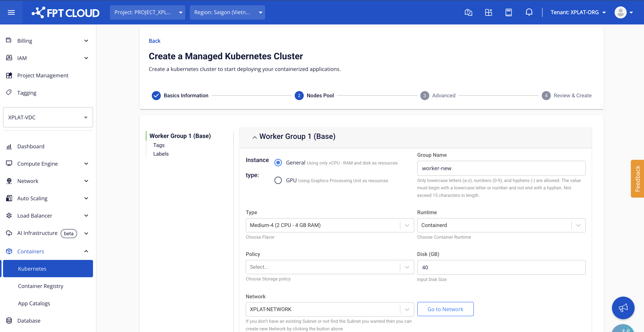Image resolution: width=644 pixels, height=332 pixels.
Task: Open the Type flavor dropdown
Action: click(x=330, y=225)
